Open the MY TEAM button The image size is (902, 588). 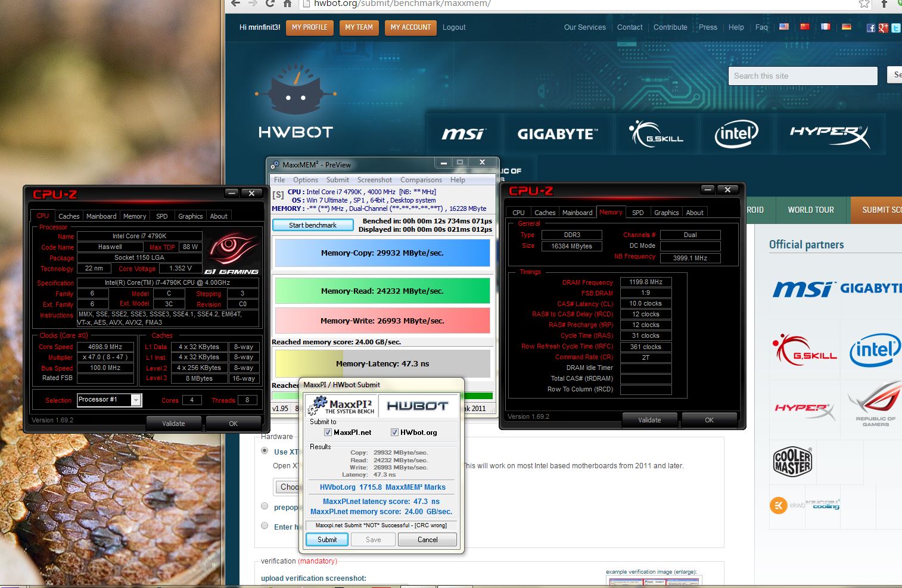[x=359, y=27]
